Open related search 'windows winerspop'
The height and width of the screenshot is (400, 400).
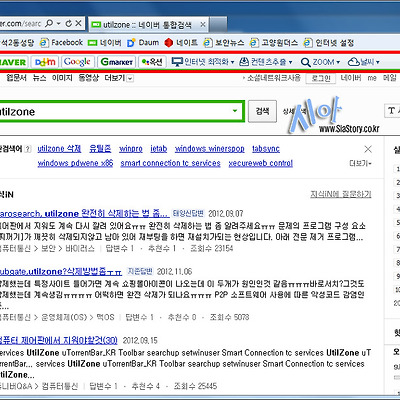(210, 149)
